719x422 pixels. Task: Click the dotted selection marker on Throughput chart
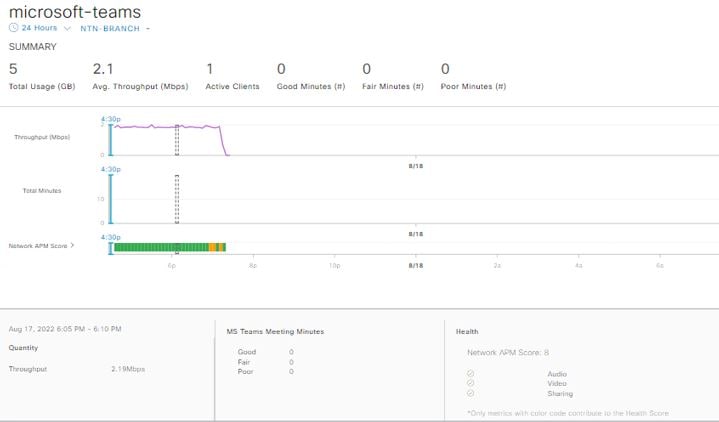click(x=177, y=140)
